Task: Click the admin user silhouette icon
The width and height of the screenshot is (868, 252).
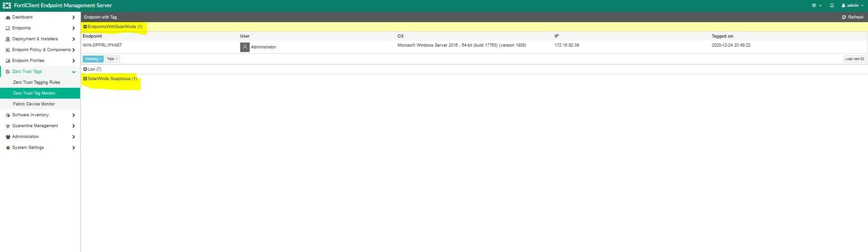Action: 843,5
